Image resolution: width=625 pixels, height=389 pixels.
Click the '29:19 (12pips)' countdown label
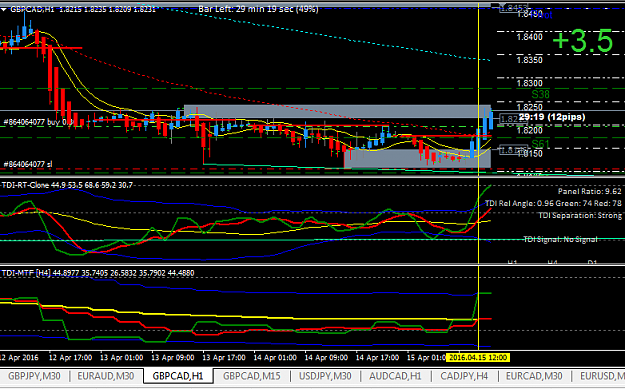[552, 117]
